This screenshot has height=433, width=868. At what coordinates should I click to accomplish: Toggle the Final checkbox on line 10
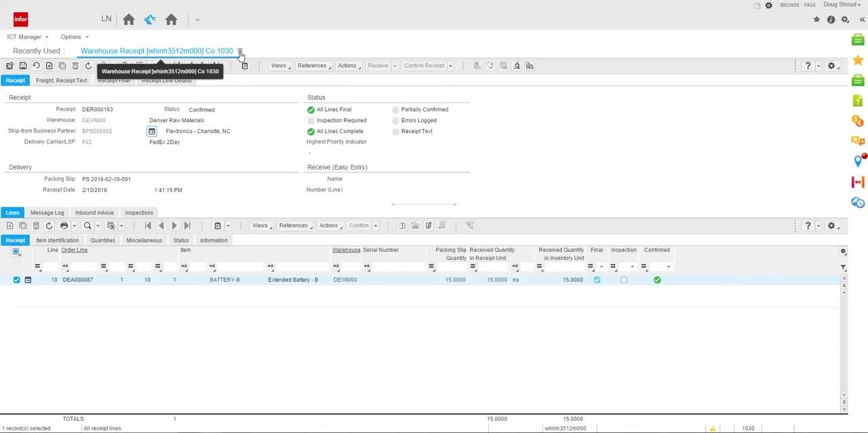click(x=597, y=280)
